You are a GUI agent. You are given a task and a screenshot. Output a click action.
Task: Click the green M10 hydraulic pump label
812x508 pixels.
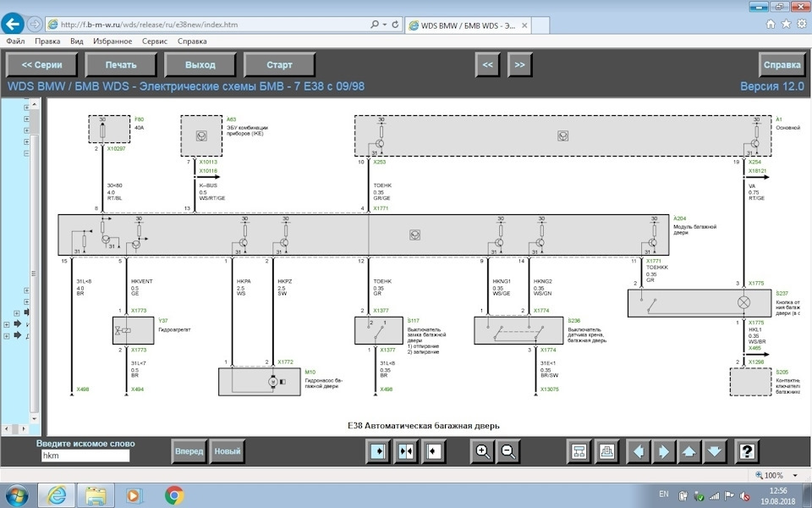pos(310,373)
